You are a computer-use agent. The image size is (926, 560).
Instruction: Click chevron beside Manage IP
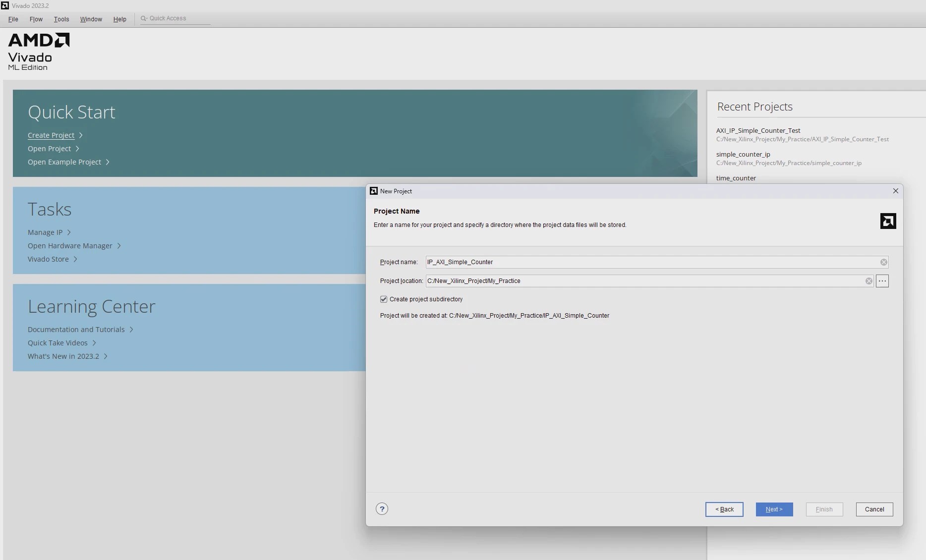pos(69,232)
